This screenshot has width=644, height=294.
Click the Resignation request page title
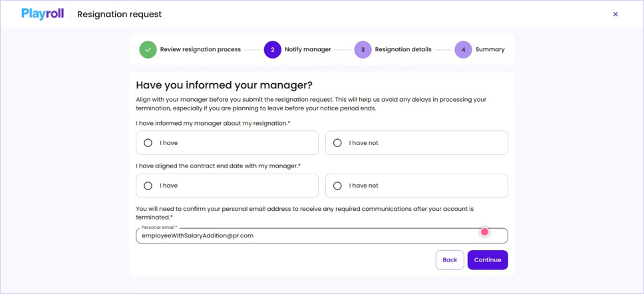(120, 15)
